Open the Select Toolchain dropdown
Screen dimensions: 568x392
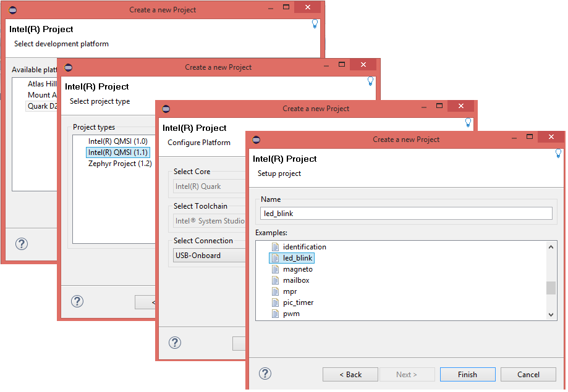tap(210, 221)
